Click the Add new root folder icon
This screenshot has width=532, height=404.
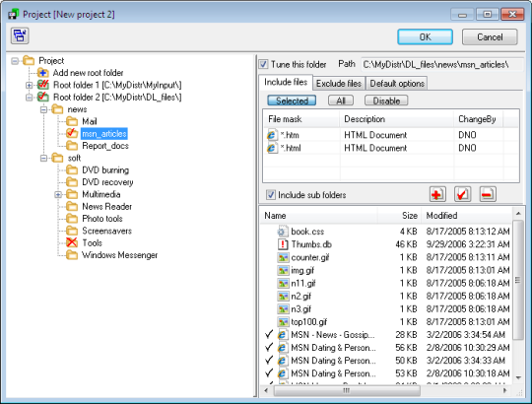click(x=43, y=73)
